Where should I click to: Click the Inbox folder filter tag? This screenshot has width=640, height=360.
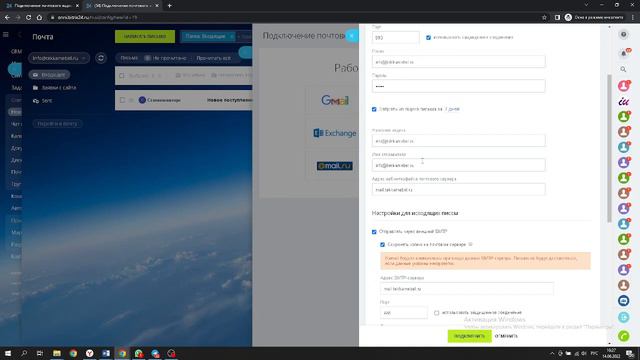[208, 36]
